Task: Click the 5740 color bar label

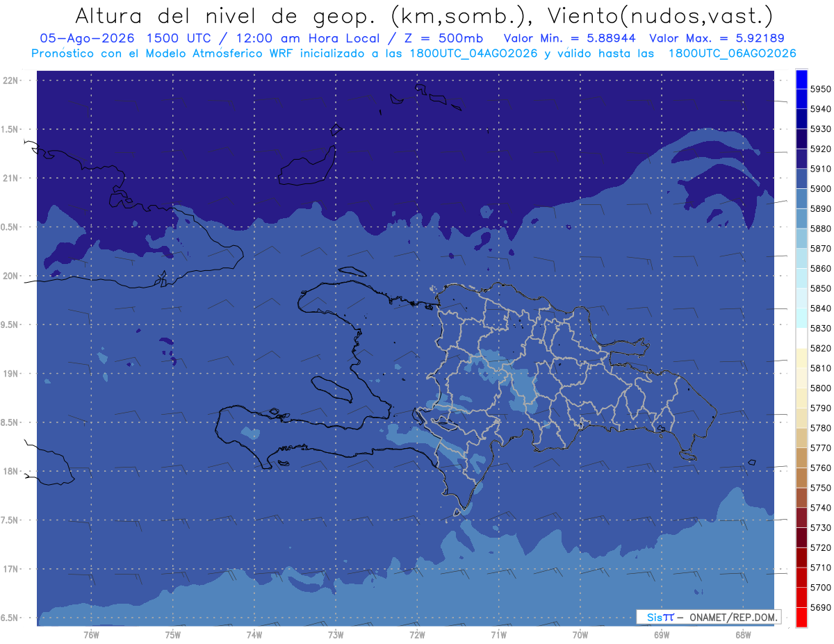Action: (821, 508)
